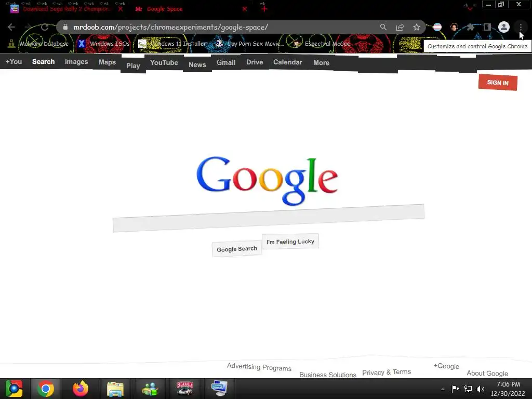The image size is (532, 399).
Task: Open the Business Solutions link
Action: coord(328,375)
